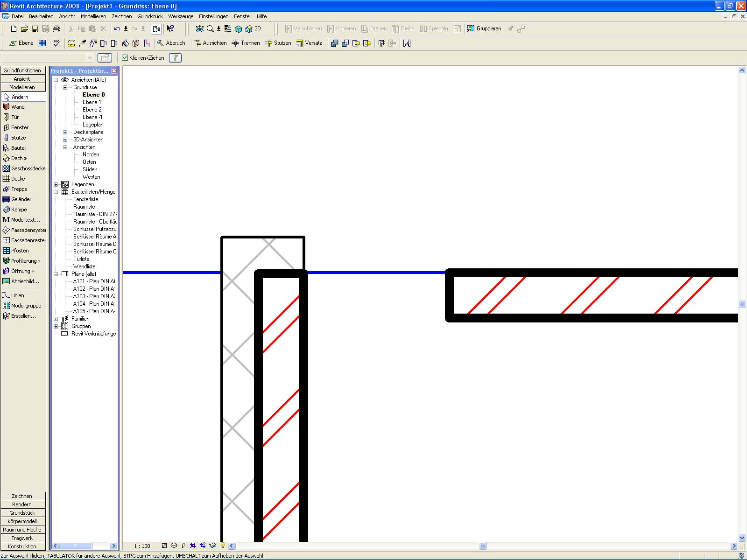Select the Türliste schedule
The height and width of the screenshot is (560, 747).
click(x=81, y=259)
